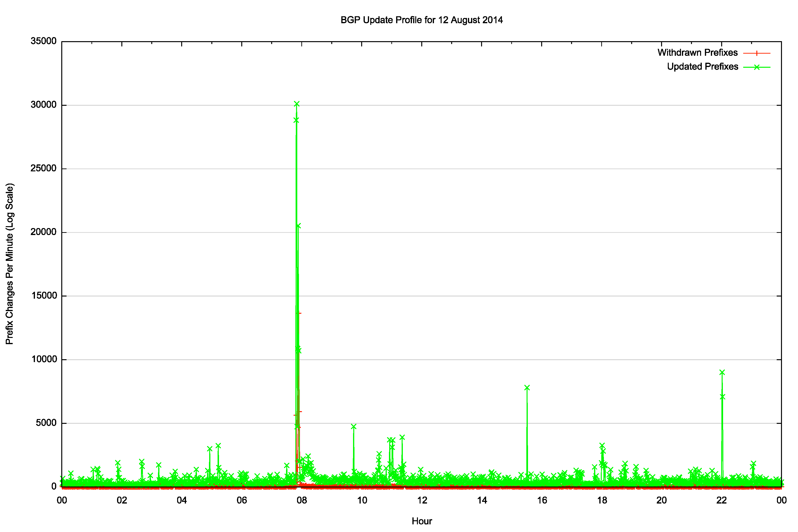The height and width of the screenshot is (532, 798).
Task: Click the '08' x-axis hour label
Action: (x=302, y=500)
